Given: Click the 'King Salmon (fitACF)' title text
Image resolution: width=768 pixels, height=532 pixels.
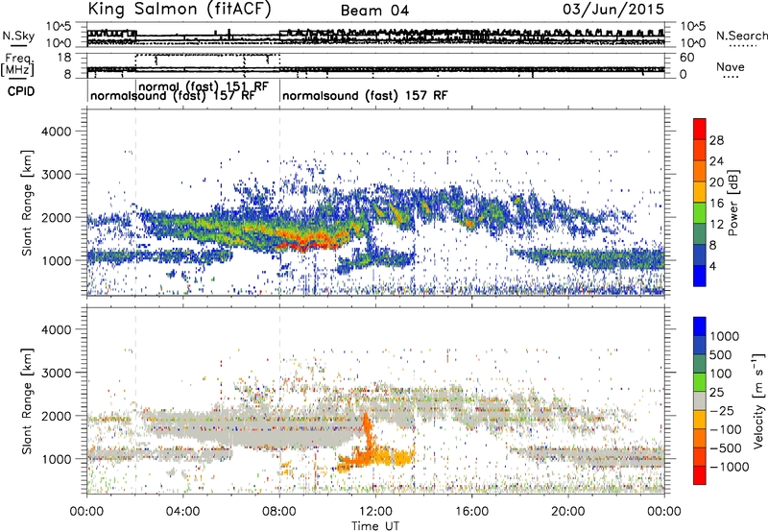Looking at the screenshot, I should 180,9.
